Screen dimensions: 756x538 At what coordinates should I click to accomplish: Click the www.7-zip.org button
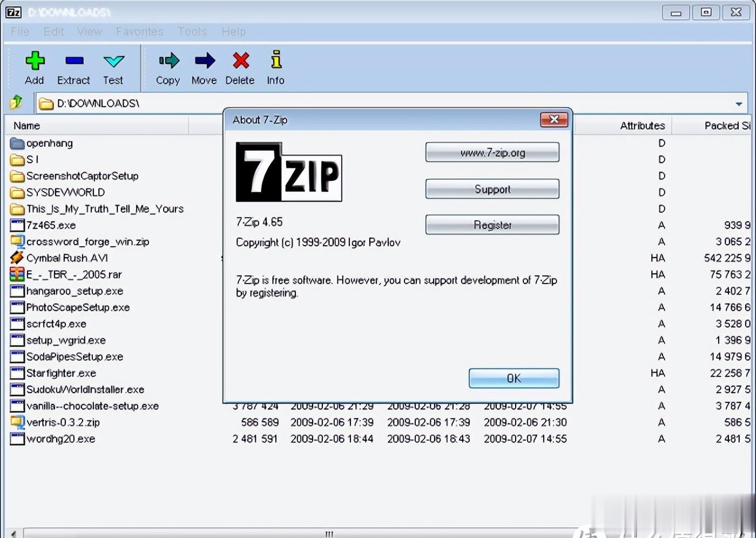coord(492,152)
